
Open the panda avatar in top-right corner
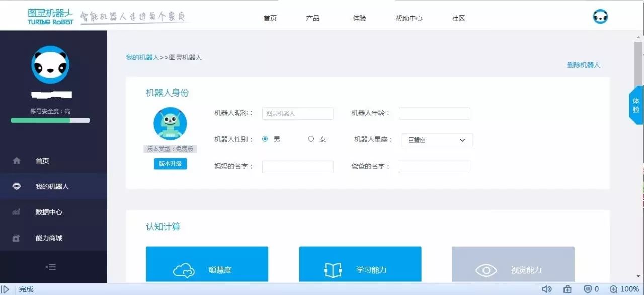600,17
